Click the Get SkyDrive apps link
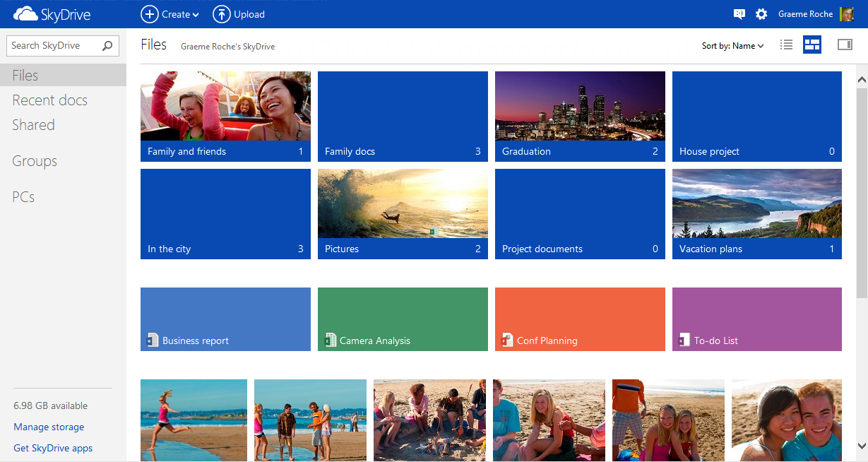 tap(53, 448)
